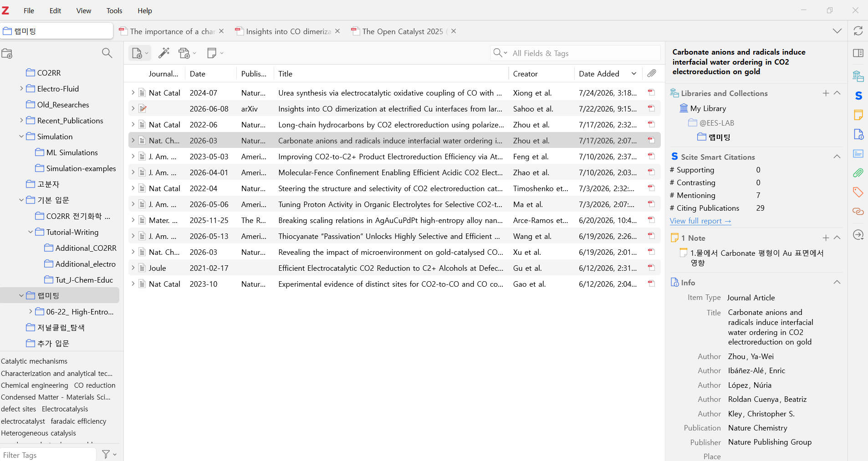
Task: Click the author field Roldan Cuenya, Beatriz
Action: [767, 399]
